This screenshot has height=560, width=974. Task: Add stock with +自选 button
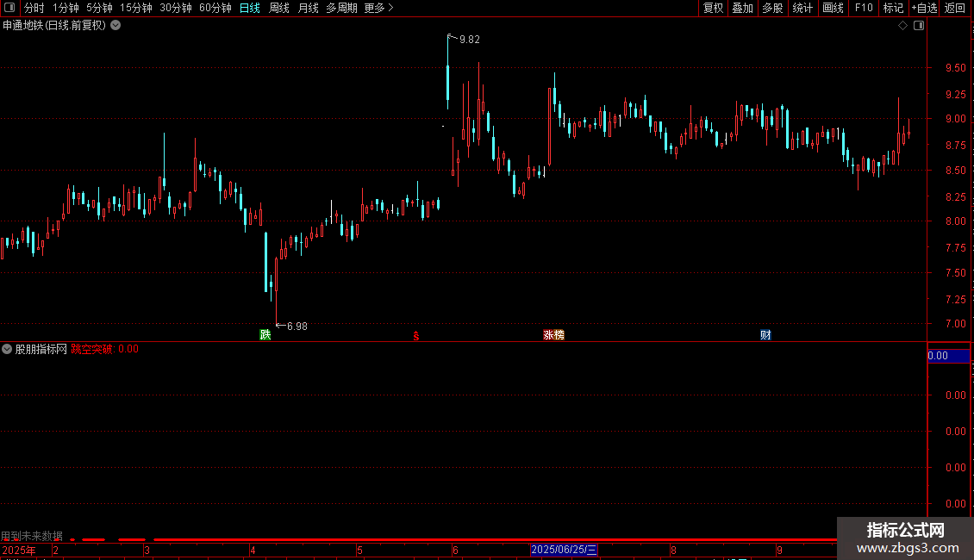(924, 8)
